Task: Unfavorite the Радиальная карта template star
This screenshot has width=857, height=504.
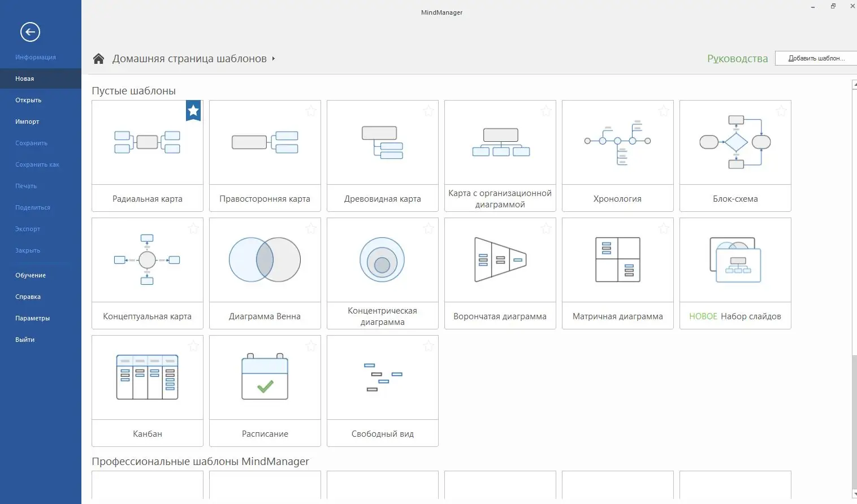Action: 193,111
